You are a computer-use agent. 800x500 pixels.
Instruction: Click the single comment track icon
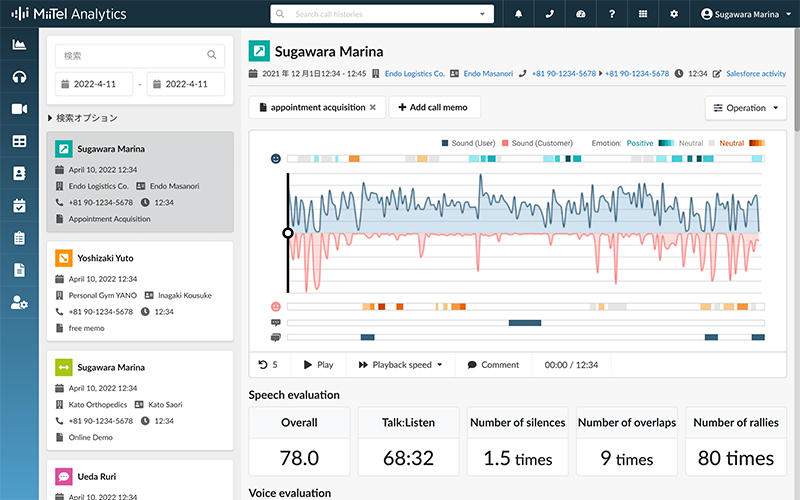click(x=276, y=322)
